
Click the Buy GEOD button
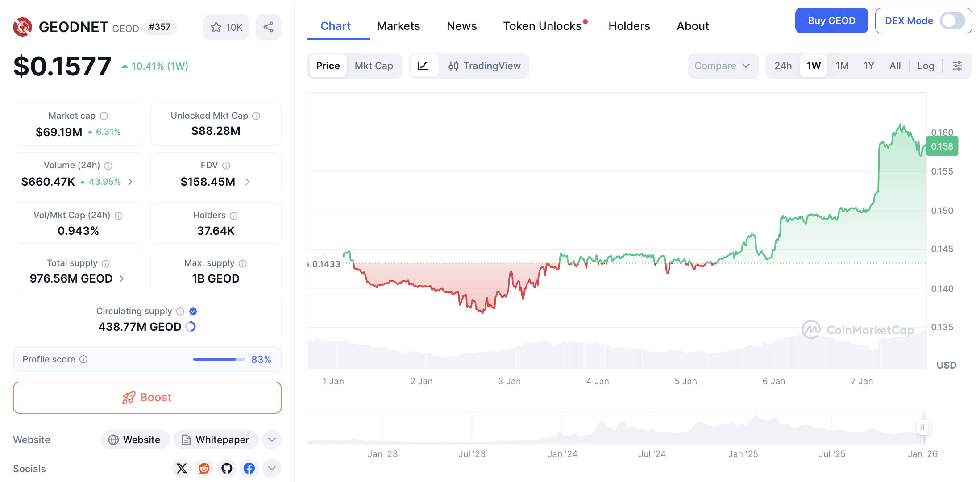tap(831, 21)
